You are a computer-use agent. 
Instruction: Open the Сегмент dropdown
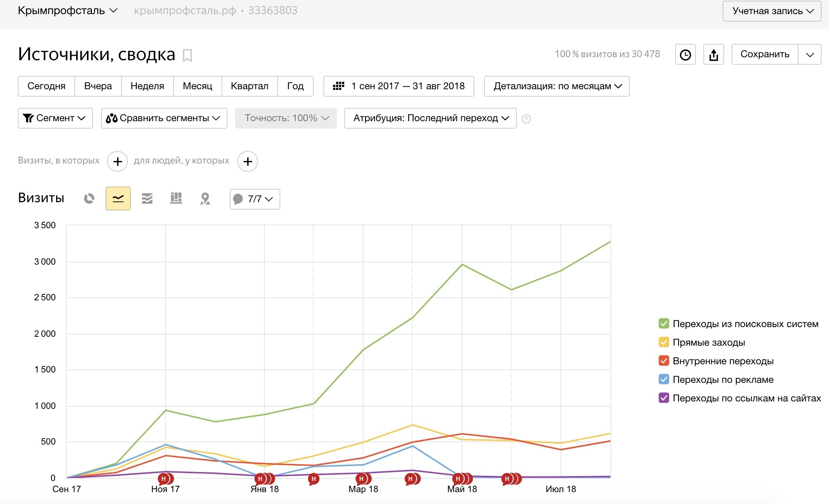[55, 118]
